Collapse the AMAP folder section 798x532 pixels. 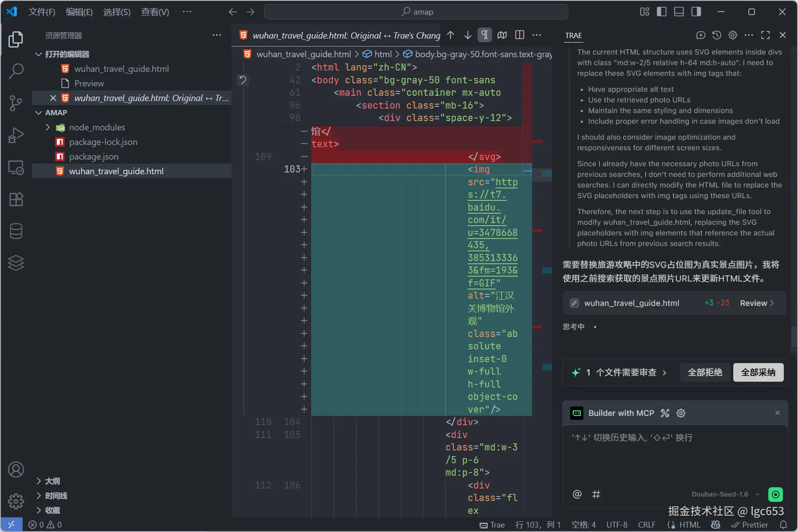pyautogui.click(x=39, y=113)
